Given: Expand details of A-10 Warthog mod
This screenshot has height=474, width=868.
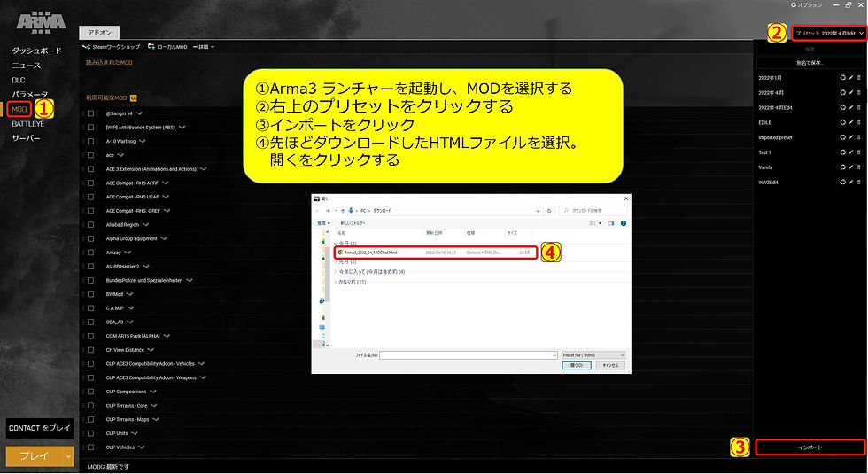Looking at the screenshot, I should [x=143, y=141].
